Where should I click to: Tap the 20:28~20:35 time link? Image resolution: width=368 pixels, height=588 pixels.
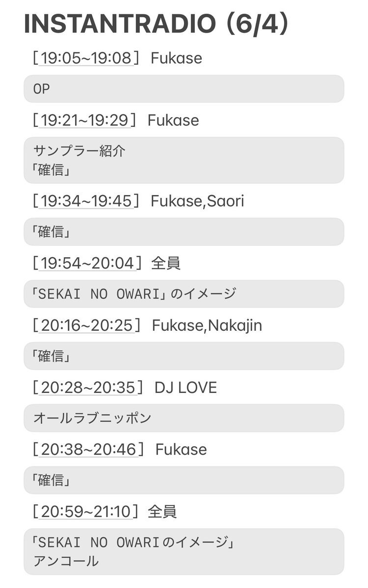[88, 388]
